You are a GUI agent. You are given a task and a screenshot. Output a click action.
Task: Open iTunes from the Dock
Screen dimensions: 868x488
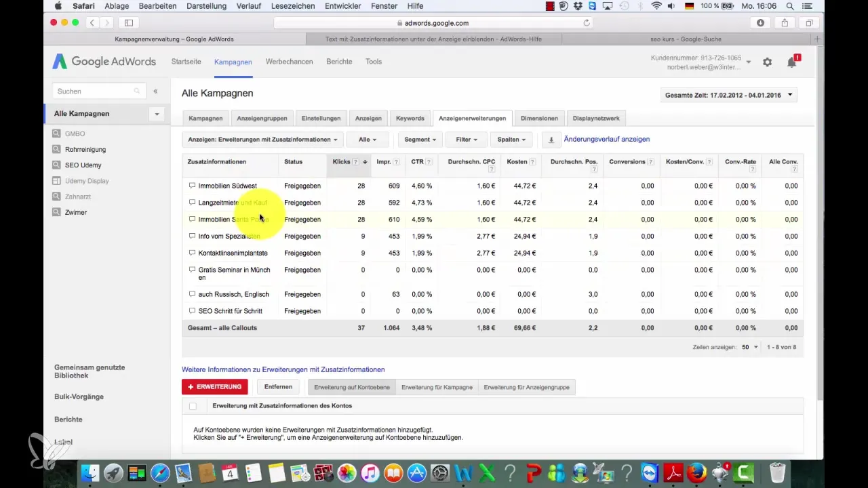click(370, 472)
